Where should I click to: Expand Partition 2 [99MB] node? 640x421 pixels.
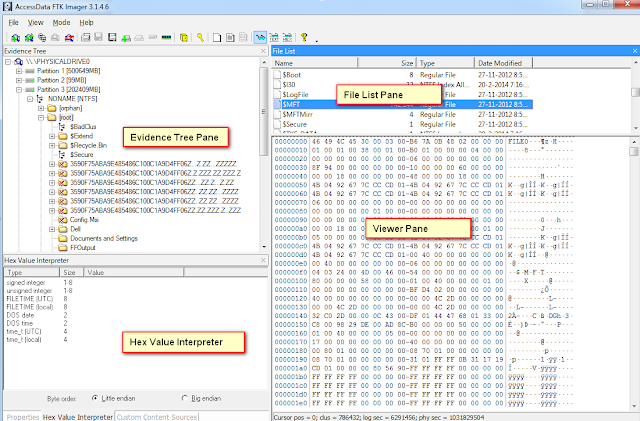[x=19, y=80]
